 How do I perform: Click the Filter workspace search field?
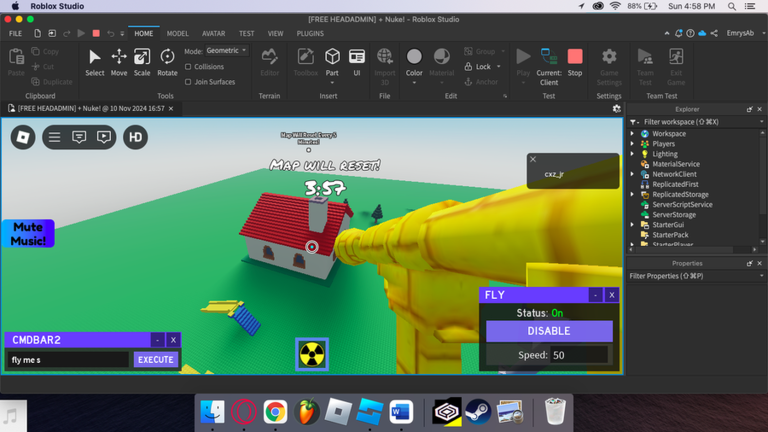click(699, 122)
